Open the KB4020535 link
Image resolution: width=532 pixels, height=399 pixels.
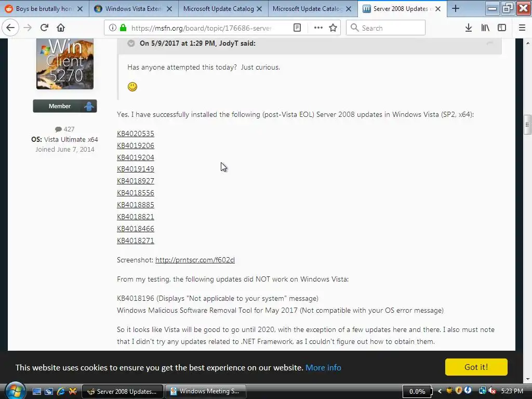[x=136, y=134]
